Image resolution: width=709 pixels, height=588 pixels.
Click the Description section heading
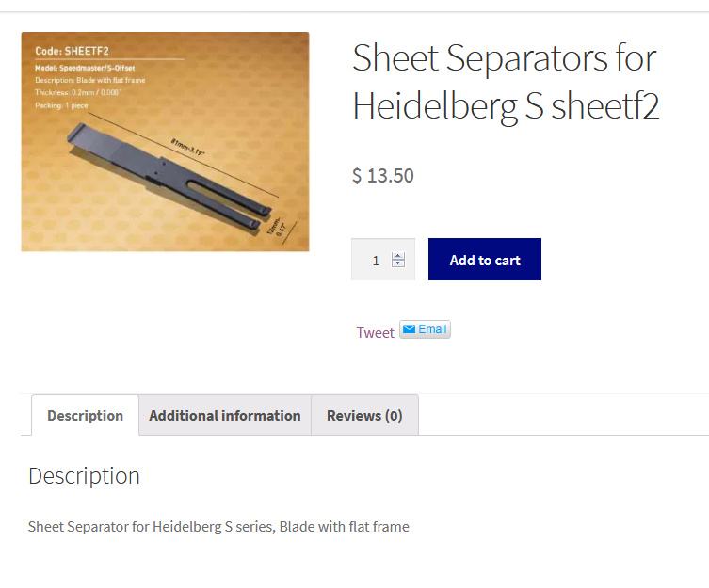coord(84,475)
